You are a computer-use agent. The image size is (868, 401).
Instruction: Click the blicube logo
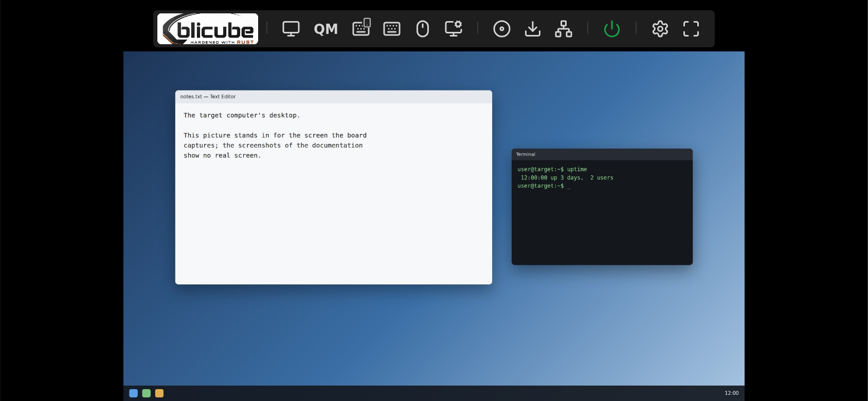tap(208, 29)
